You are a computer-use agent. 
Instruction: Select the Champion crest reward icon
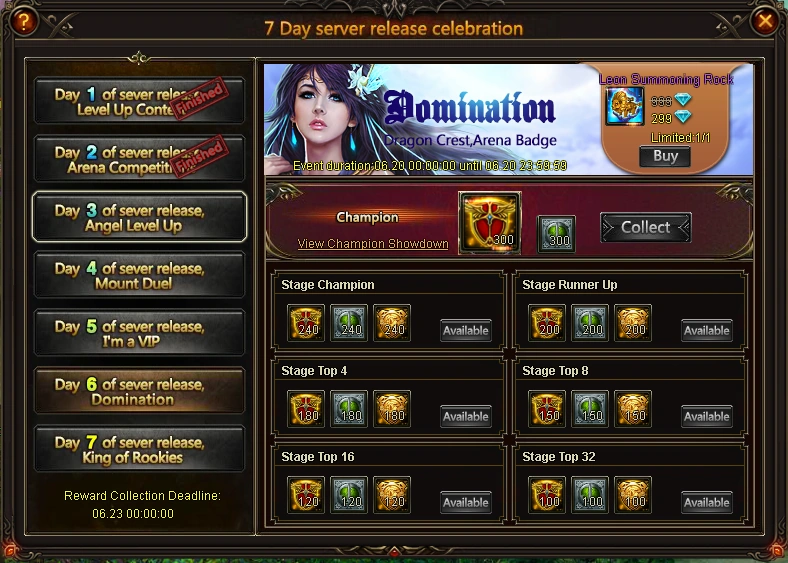(x=490, y=223)
